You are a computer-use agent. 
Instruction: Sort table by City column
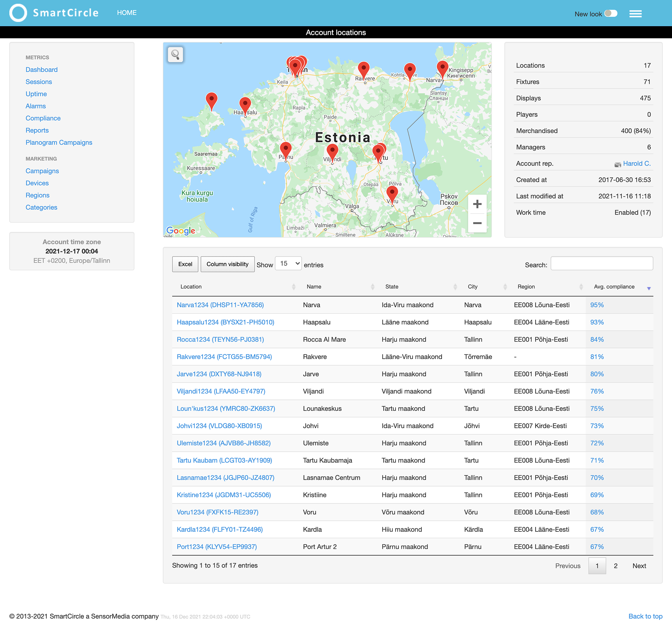click(x=484, y=287)
